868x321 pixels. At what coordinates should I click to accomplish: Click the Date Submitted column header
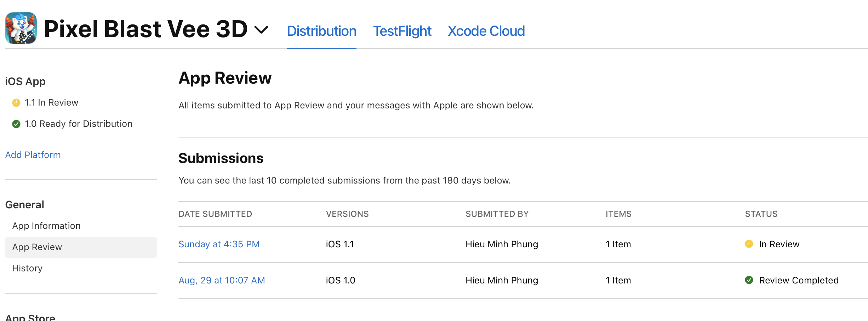215,214
